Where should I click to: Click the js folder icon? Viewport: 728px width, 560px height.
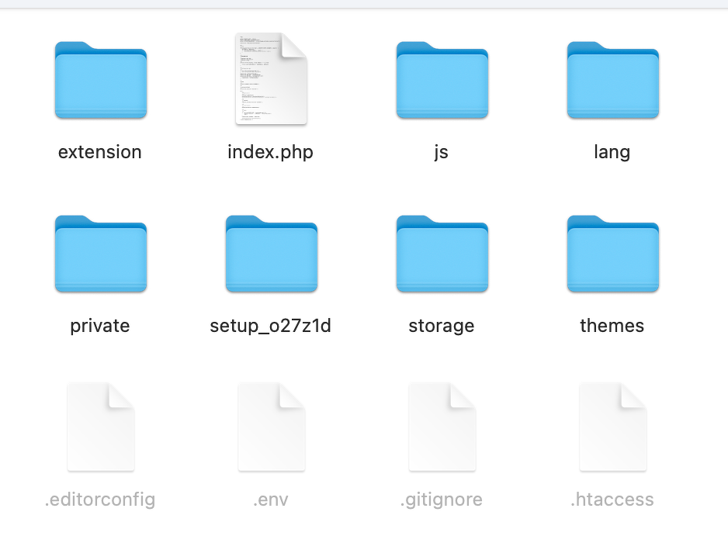[442, 80]
